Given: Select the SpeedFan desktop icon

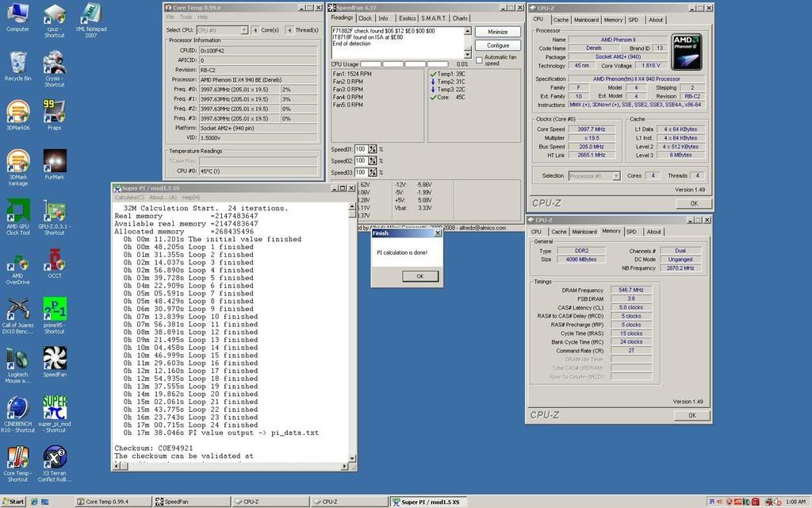Looking at the screenshot, I should [x=55, y=362].
